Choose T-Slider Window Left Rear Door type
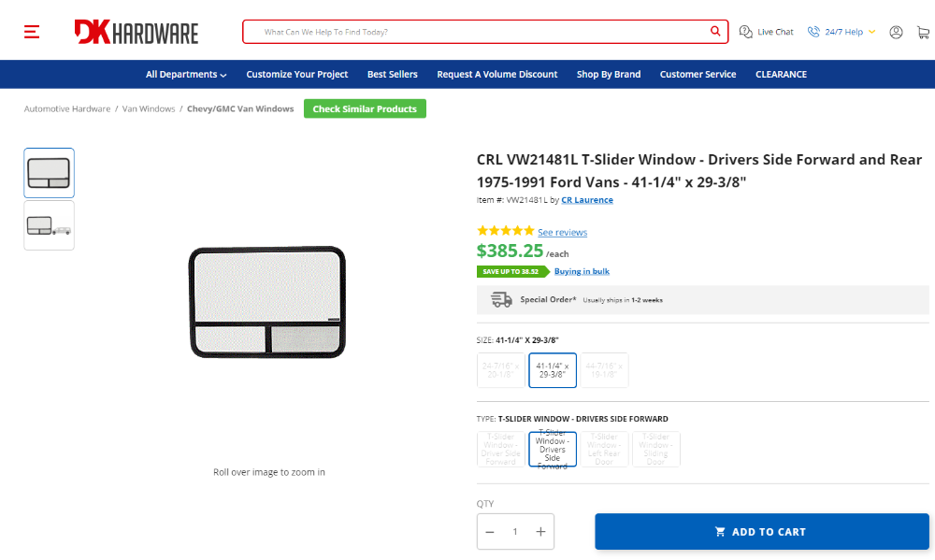The width and height of the screenshot is (935, 560). [x=604, y=449]
